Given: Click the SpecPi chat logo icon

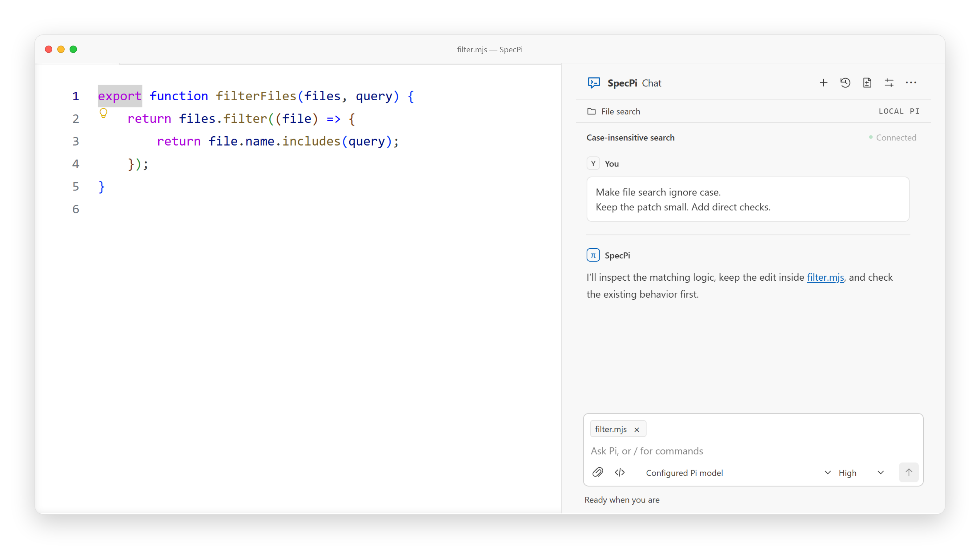Looking at the screenshot, I should 593,83.
